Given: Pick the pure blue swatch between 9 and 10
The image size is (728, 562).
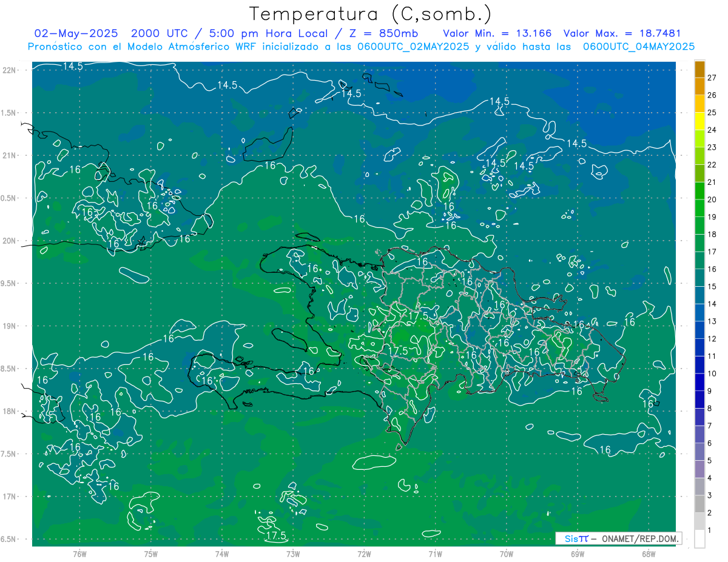Looking at the screenshot, I should point(699,382).
